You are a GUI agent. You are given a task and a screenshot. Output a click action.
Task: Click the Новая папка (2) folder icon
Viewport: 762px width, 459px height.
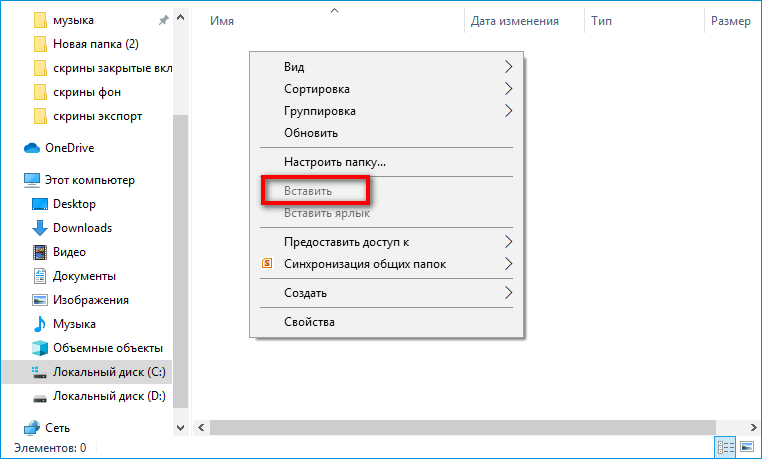click(x=40, y=44)
